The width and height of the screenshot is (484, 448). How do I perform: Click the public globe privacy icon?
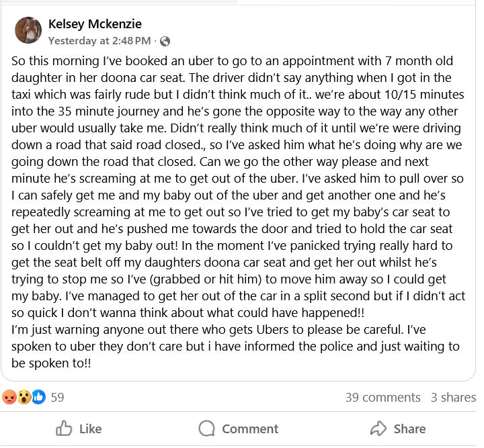[165, 41]
